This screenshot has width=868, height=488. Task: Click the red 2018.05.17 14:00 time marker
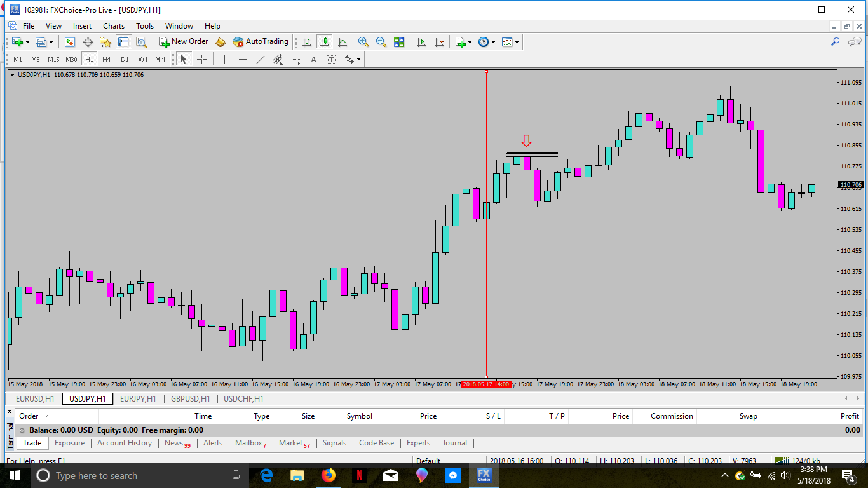coord(485,384)
